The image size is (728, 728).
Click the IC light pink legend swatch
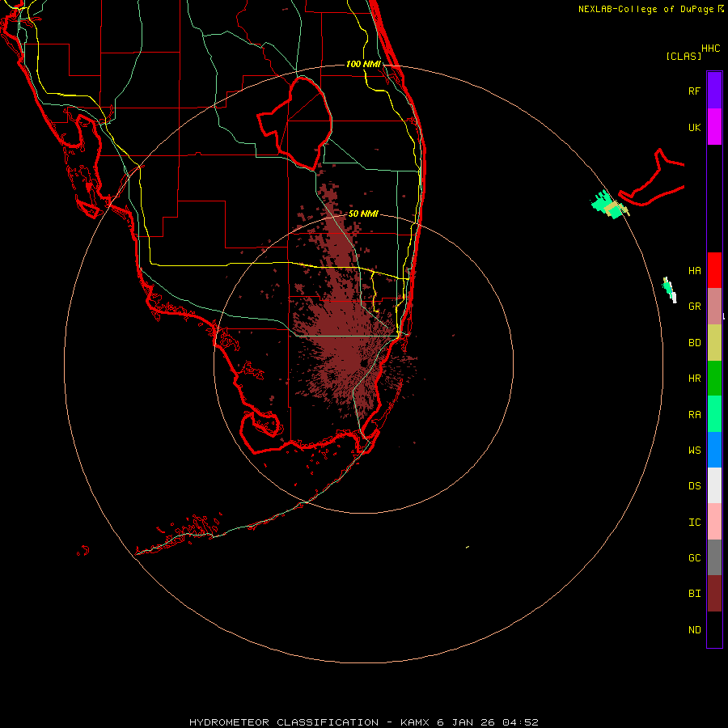pyautogui.click(x=714, y=522)
